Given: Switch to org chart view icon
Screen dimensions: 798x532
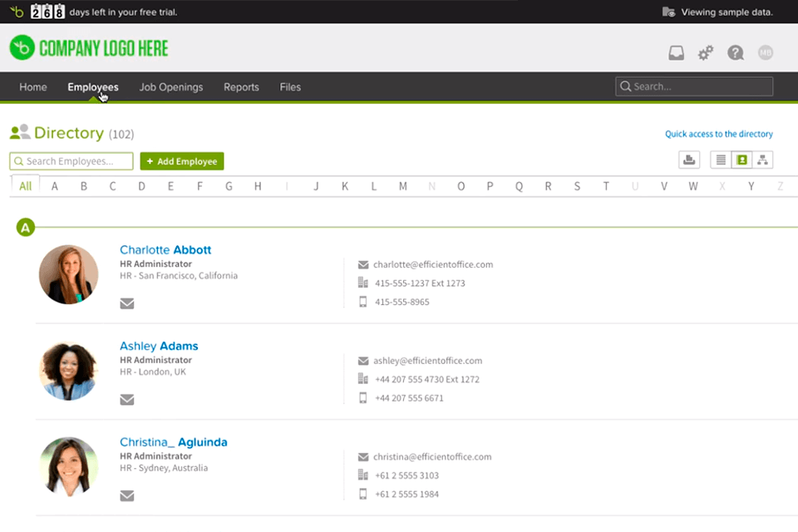Looking at the screenshot, I should click(762, 160).
